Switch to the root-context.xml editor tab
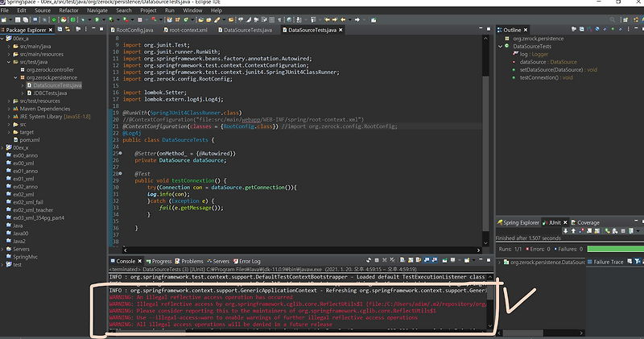This screenshot has height=339, width=644. pyautogui.click(x=187, y=30)
